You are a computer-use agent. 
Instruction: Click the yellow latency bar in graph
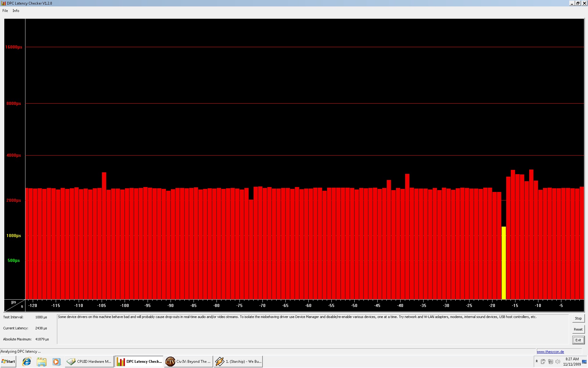click(x=503, y=263)
